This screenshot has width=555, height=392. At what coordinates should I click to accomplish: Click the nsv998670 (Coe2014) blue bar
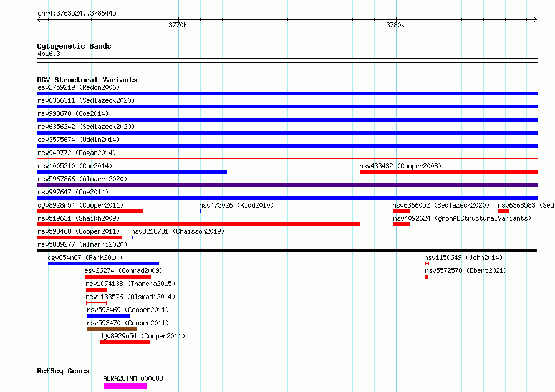[287, 120]
